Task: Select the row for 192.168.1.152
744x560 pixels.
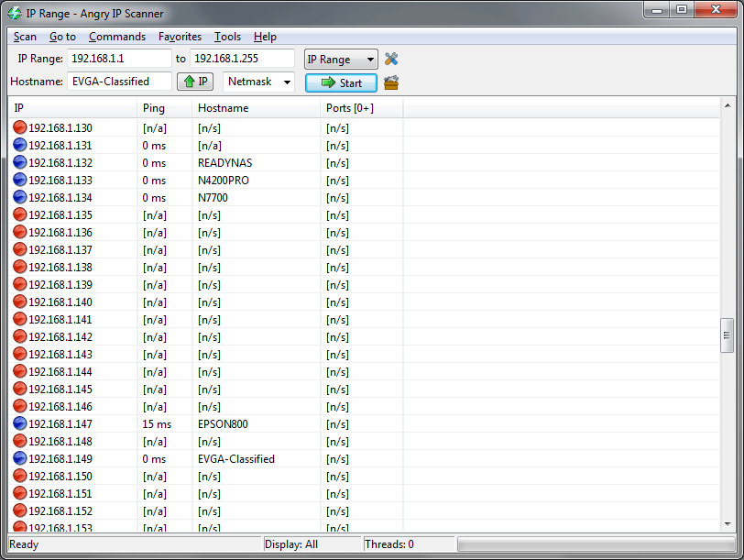Action: 364,511
